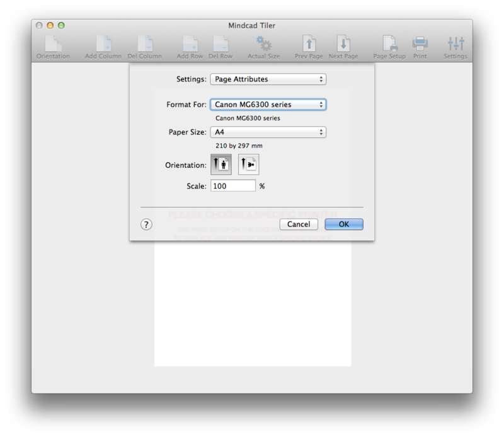Click the Add Row toolbar icon
Image resolution: width=504 pixels, height=437 pixels.
coord(190,44)
